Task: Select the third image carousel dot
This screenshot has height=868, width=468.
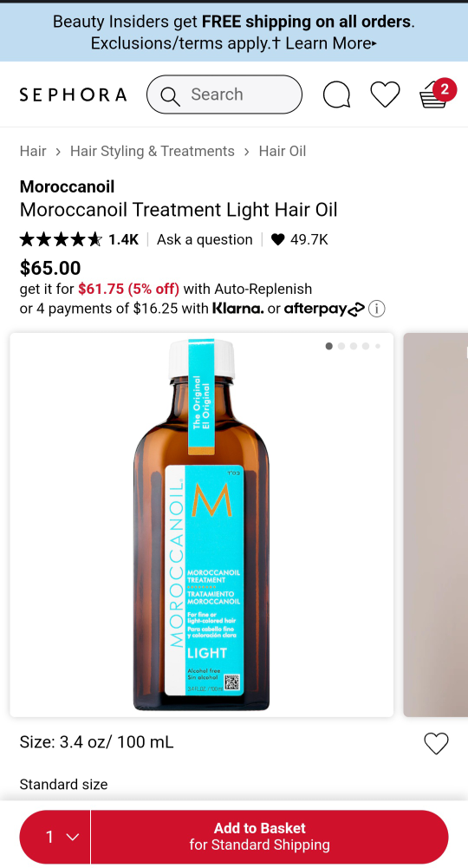Action: (354, 346)
